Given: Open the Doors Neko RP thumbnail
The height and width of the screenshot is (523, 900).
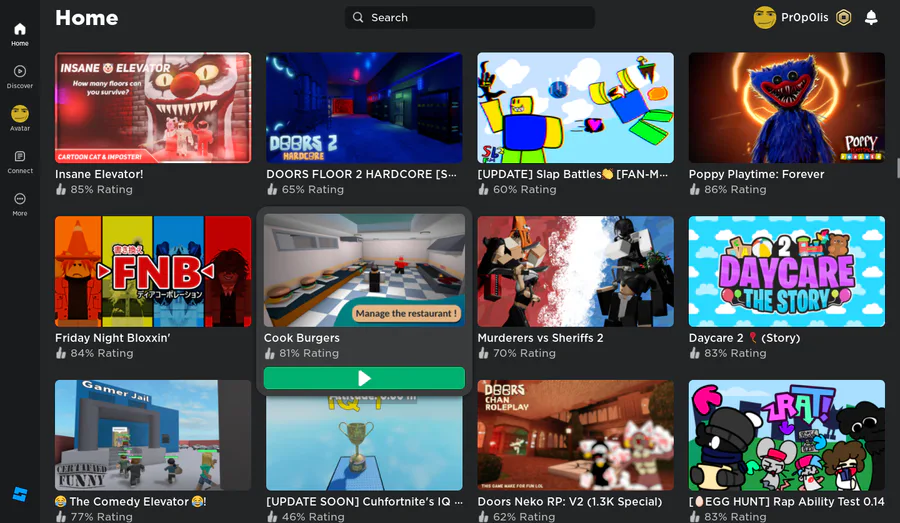Looking at the screenshot, I should (575, 435).
